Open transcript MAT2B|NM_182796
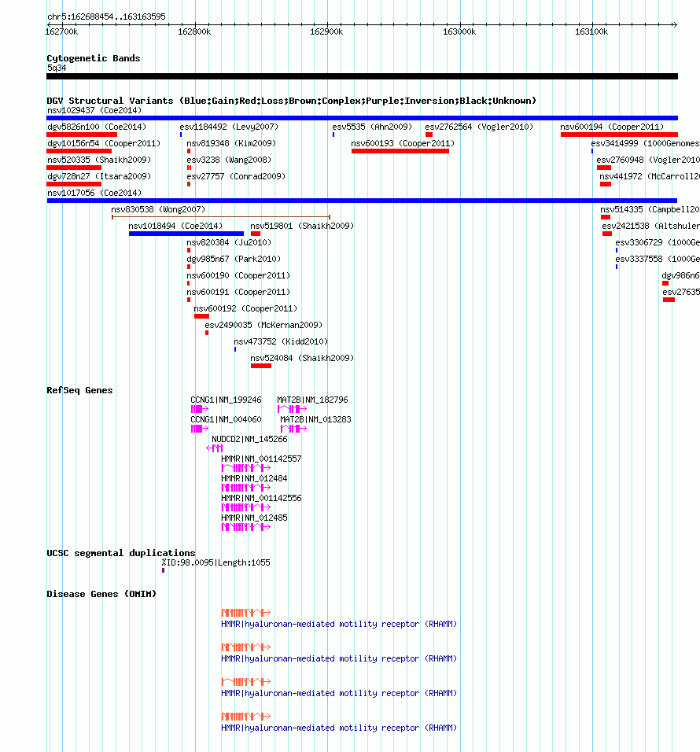The width and height of the screenshot is (700, 752). pyautogui.click(x=312, y=400)
